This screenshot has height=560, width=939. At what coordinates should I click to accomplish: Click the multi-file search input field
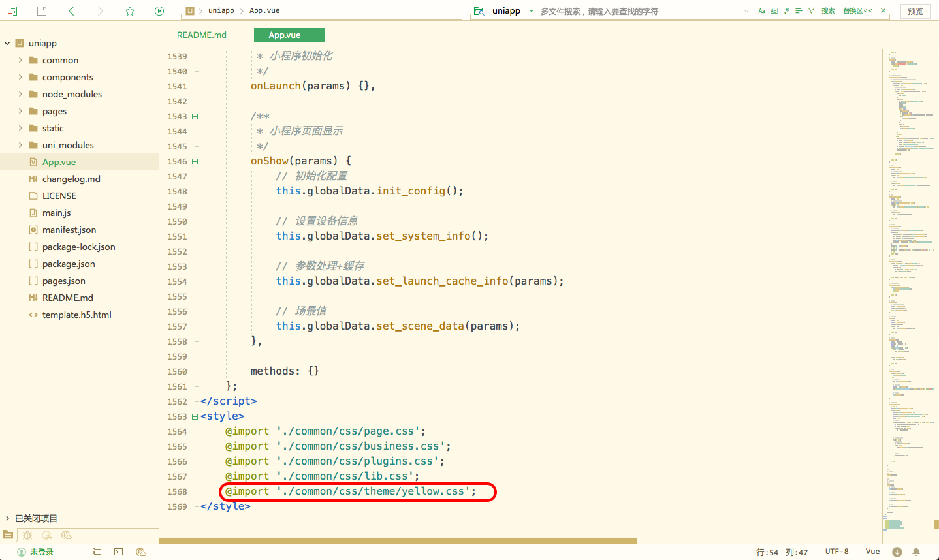tap(640, 12)
